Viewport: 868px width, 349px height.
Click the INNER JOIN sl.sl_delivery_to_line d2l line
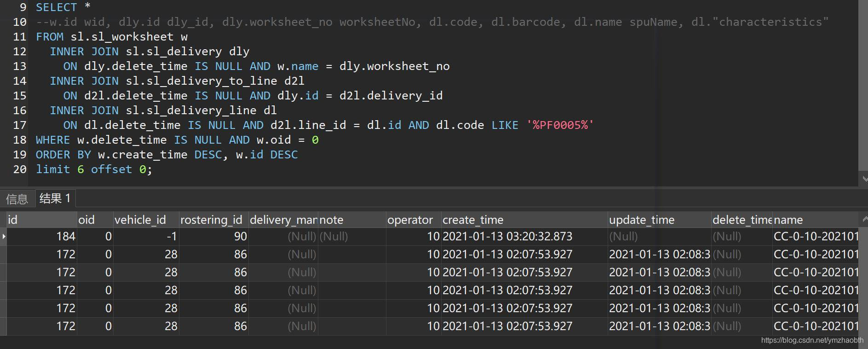(x=177, y=81)
